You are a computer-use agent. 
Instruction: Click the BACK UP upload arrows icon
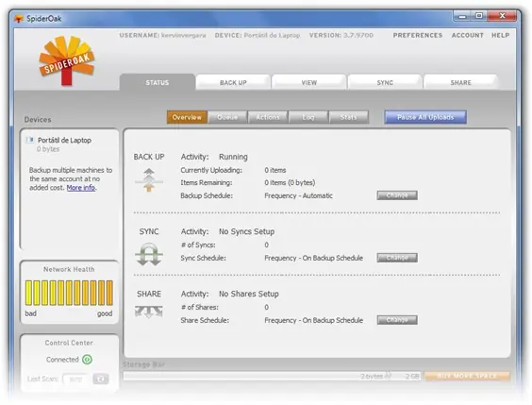click(x=149, y=180)
